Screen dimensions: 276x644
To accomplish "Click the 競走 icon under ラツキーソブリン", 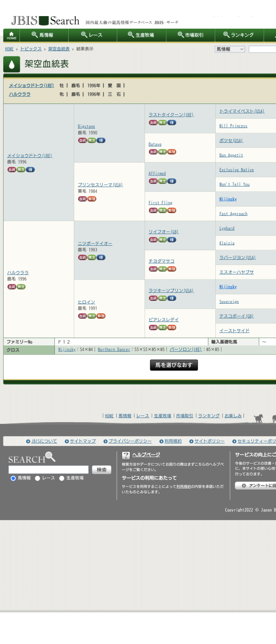I will tap(163, 298).
